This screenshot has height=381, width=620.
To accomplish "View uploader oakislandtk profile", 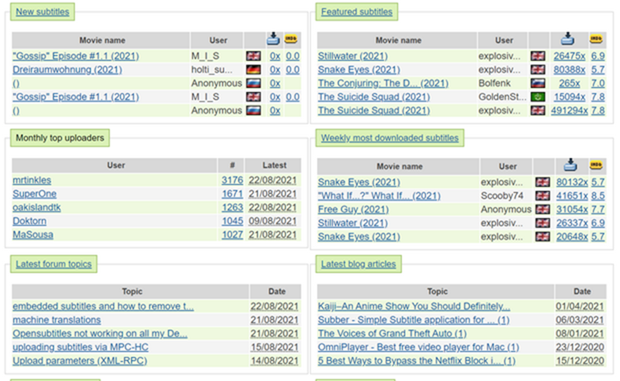I will coord(37,207).
